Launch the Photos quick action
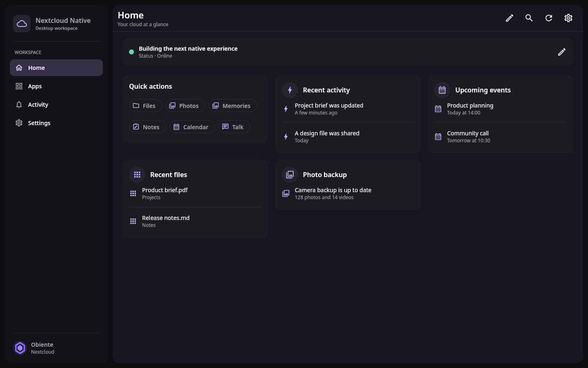The height and width of the screenshot is (368, 588). [185, 105]
